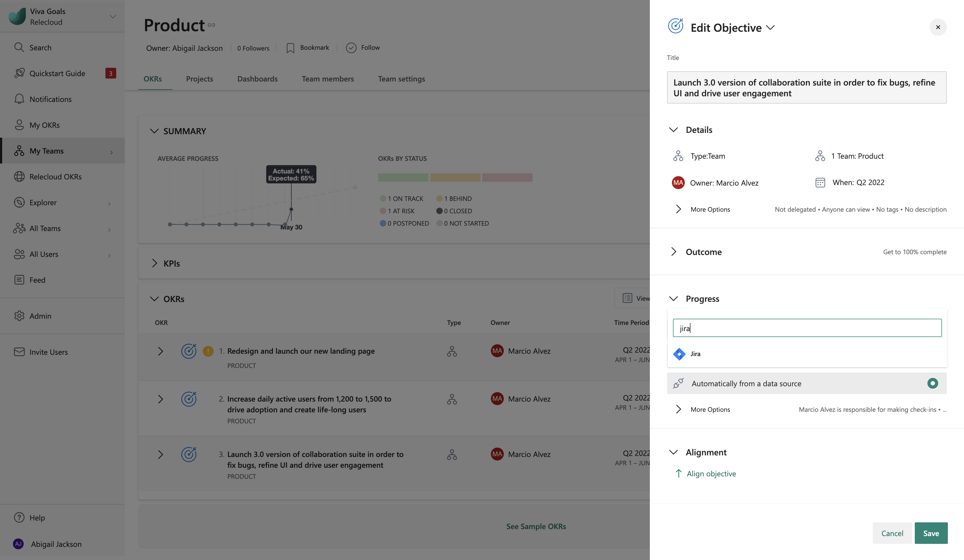
Task: Click the calendar icon beside When: Q2 2022
Action: click(820, 183)
